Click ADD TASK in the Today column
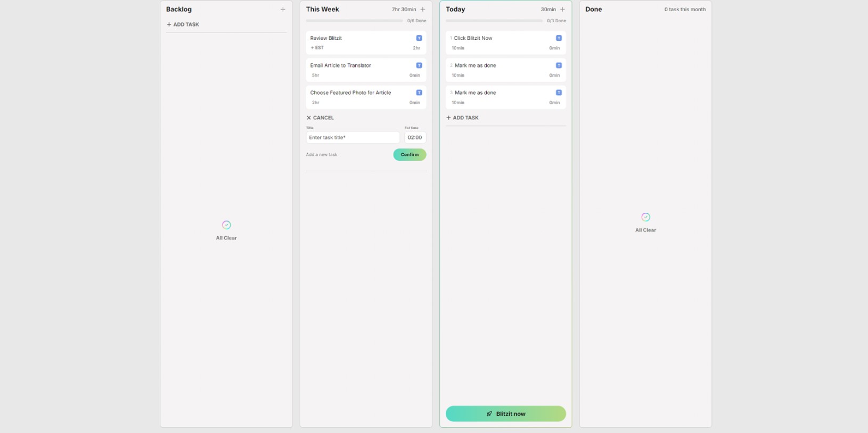The width and height of the screenshot is (868, 433). click(462, 118)
